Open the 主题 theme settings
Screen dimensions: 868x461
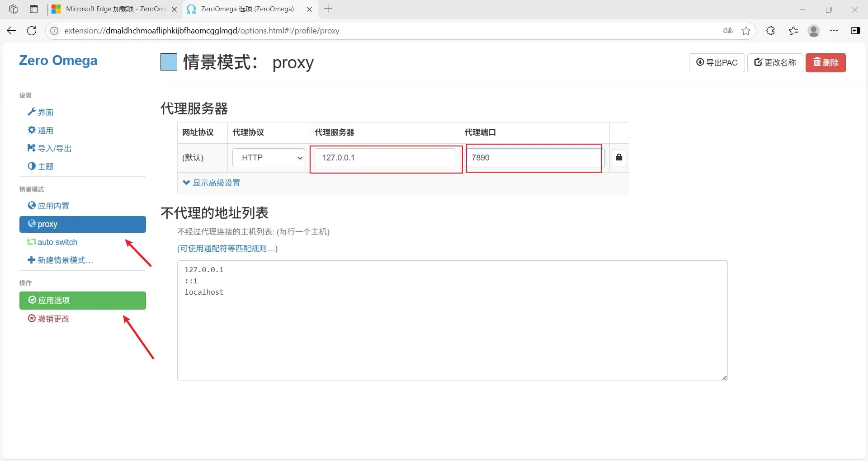click(x=45, y=166)
